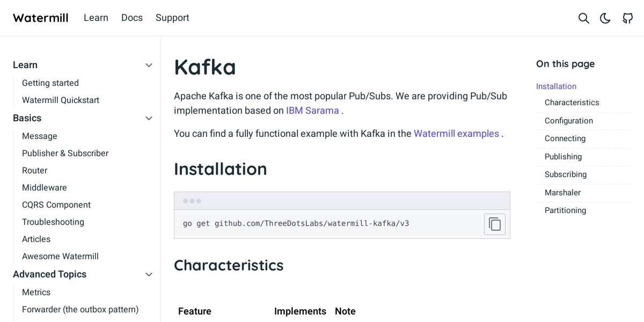Open the IBM Sarama link
The height and width of the screenshot is (322, 644).
click(x=312, y=111)
